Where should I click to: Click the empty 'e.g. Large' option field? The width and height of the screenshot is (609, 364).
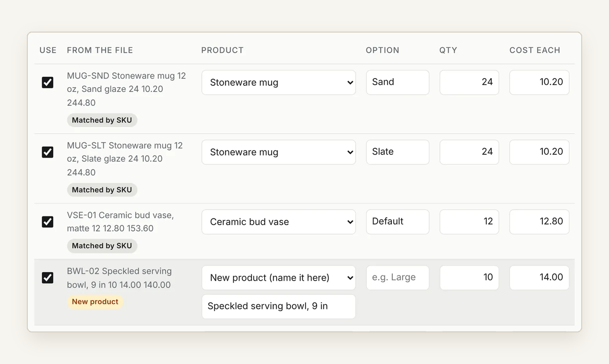398,278
